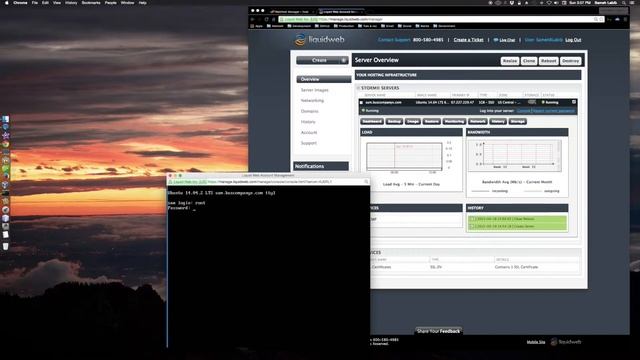Image resolution: width=640 pixels, height=360 pixels.
Task: Go back in the Chrome toolbar
Action: (x=253, y=19)
